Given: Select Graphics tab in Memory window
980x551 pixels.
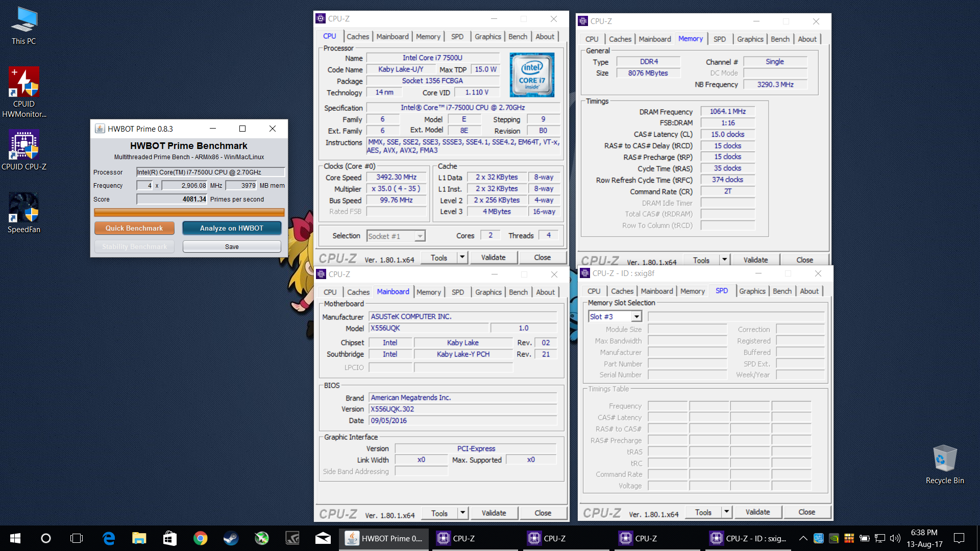Looking at the screenshot, I should (750, 39).
